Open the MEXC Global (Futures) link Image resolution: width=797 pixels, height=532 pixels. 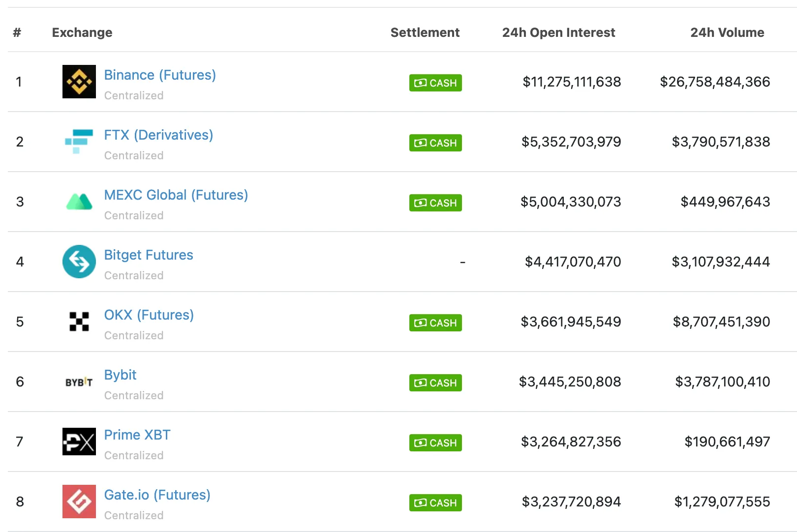(x=176, y=195)
